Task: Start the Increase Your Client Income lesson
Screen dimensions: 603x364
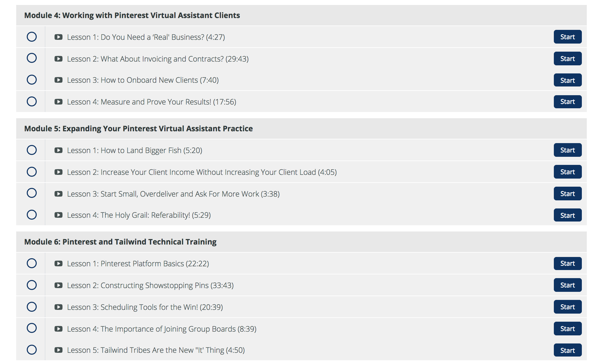Action: click(x=568, y=172)
